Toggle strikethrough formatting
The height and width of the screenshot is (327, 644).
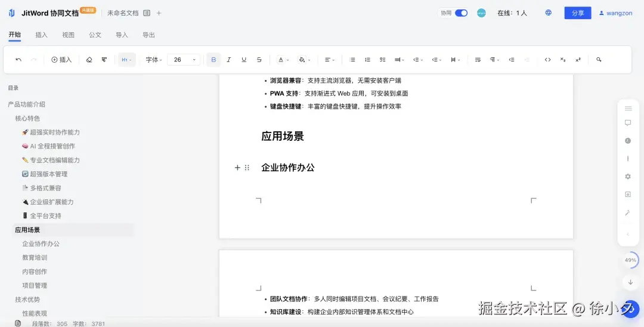click(x=259, y=60)
